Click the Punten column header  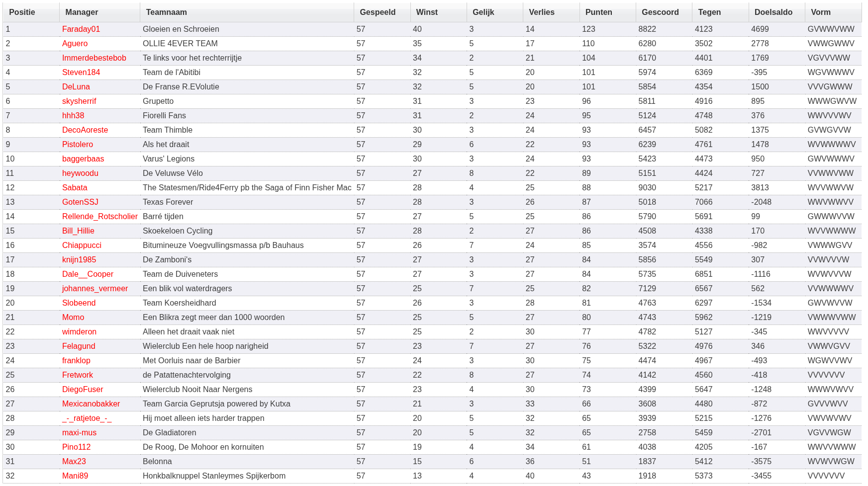(x=598, y=12)
